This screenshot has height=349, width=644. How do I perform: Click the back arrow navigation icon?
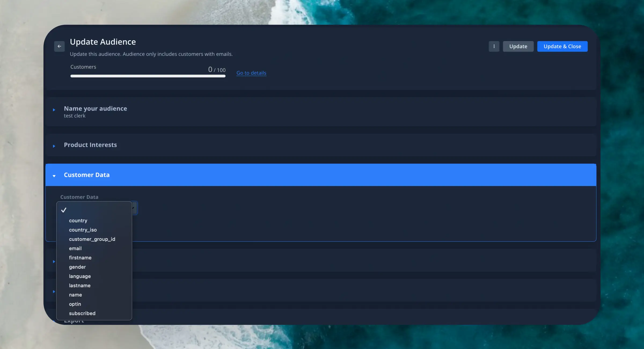[59, 46]
